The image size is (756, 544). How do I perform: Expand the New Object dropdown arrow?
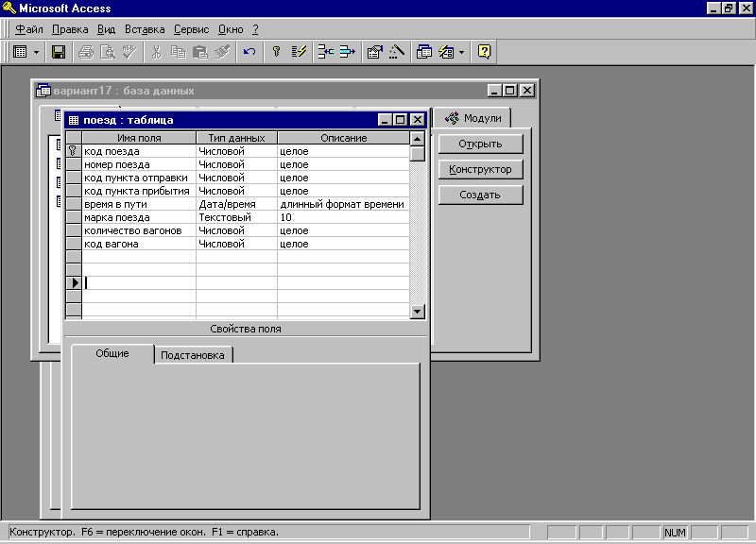pyautogui.click(x=461, y=52)
